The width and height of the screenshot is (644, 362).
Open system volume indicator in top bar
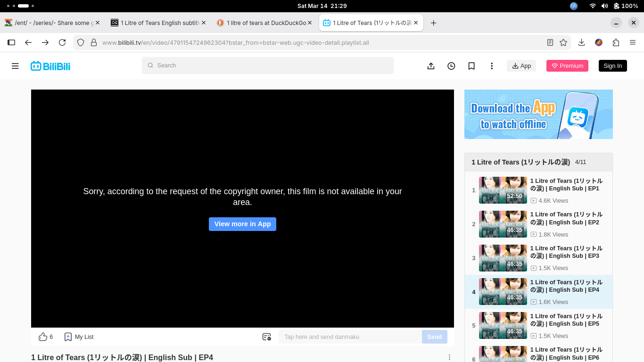[x=605, y=6]
